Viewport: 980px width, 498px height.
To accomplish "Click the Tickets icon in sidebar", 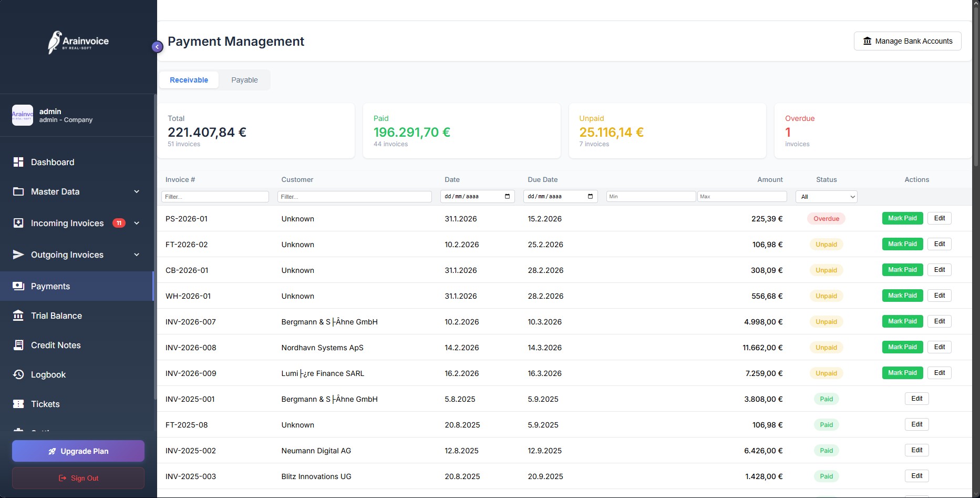I will 18,404.
